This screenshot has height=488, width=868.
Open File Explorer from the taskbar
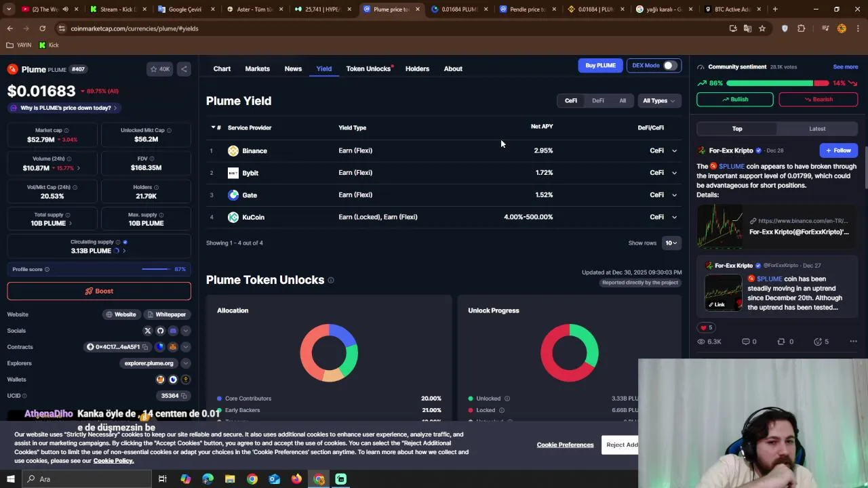(x=230, y=479)
